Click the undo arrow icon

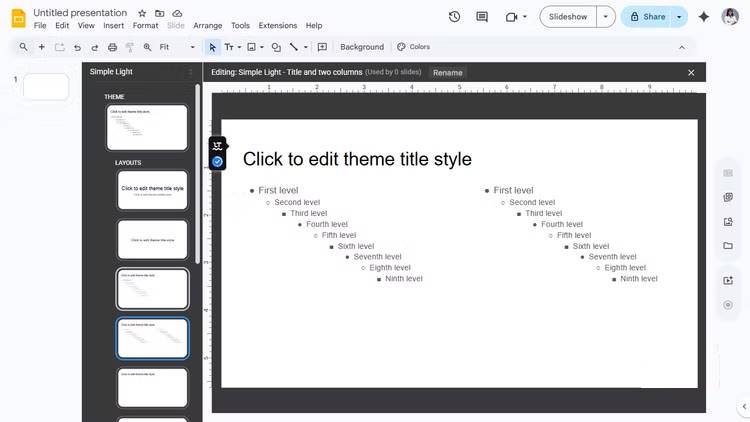[x=77, y=47]
